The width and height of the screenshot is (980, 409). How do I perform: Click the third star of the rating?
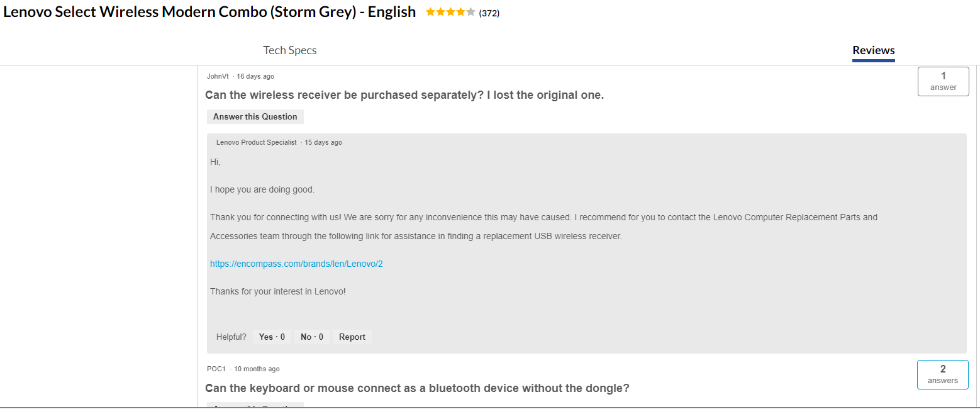pyautogui.click(x=450, y=11)
